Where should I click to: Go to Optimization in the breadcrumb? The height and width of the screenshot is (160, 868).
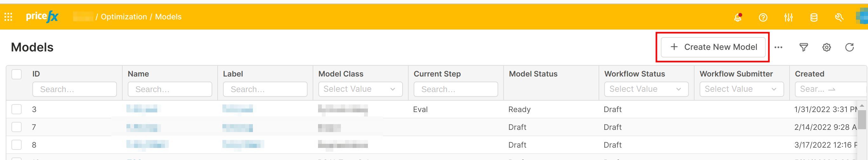[124, 17]
